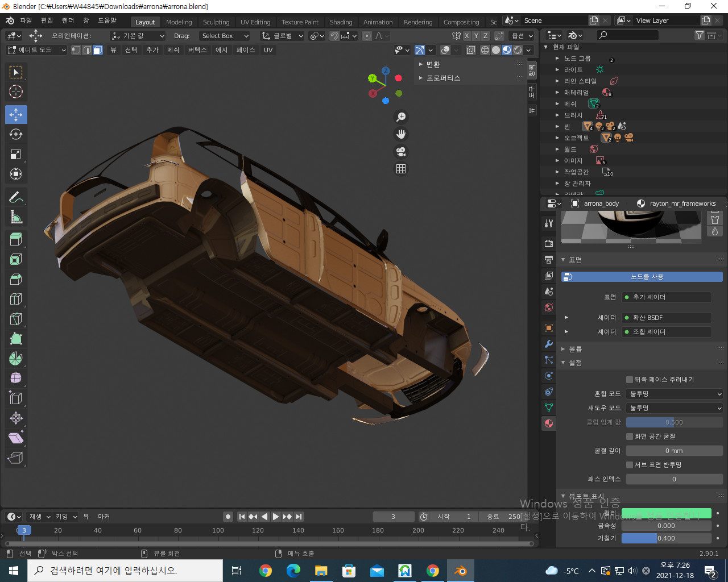Open Material properties tab icon

coord(549,423)
